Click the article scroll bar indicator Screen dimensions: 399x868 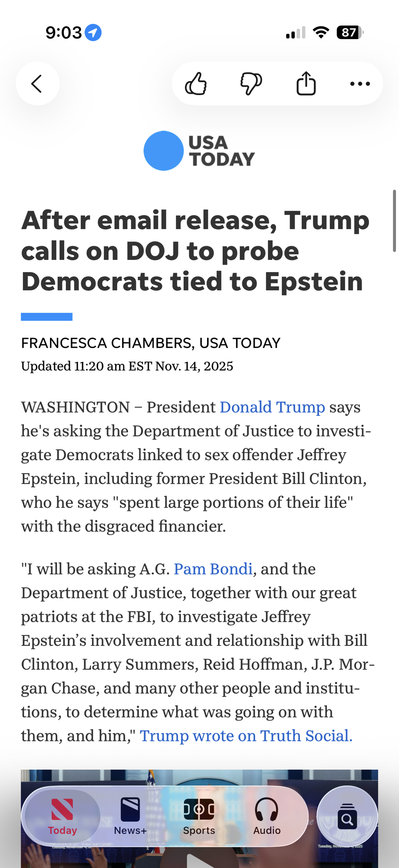394,220
